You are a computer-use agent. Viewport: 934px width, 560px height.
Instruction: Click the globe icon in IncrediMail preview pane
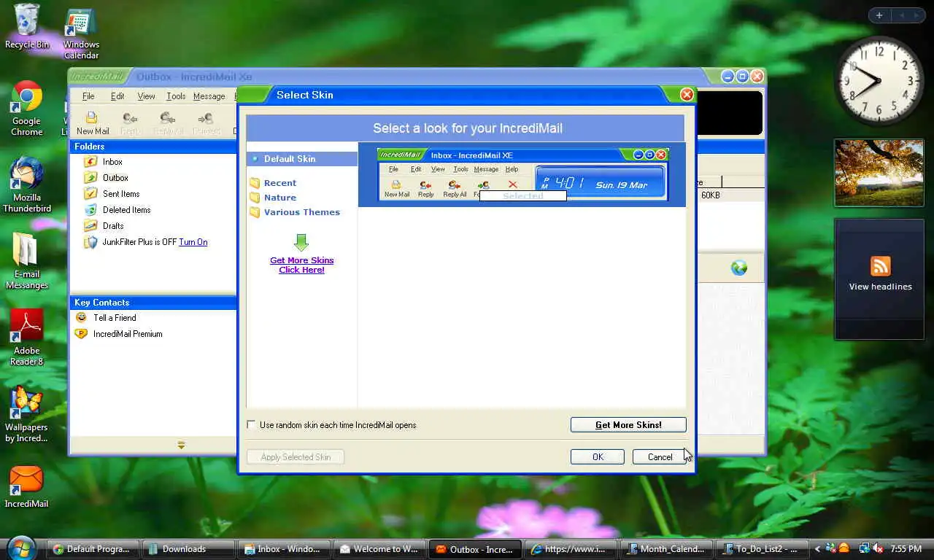tap(739, 268)
